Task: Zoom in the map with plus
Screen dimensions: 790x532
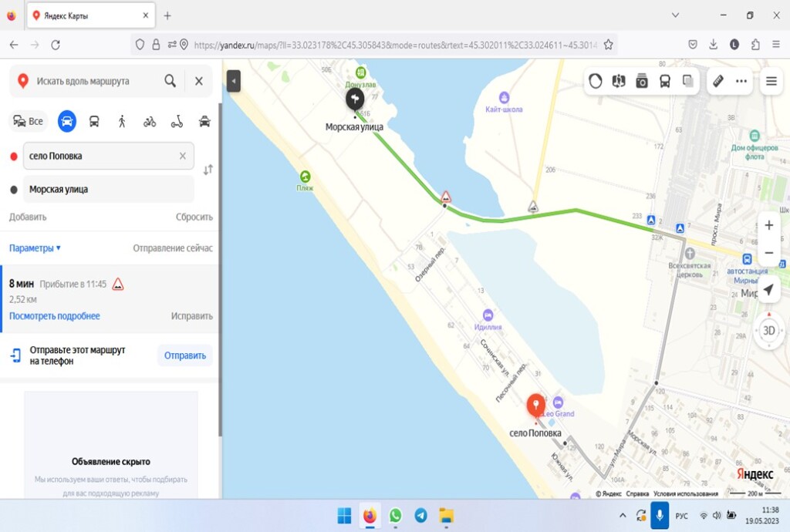Action: (769, 225)
